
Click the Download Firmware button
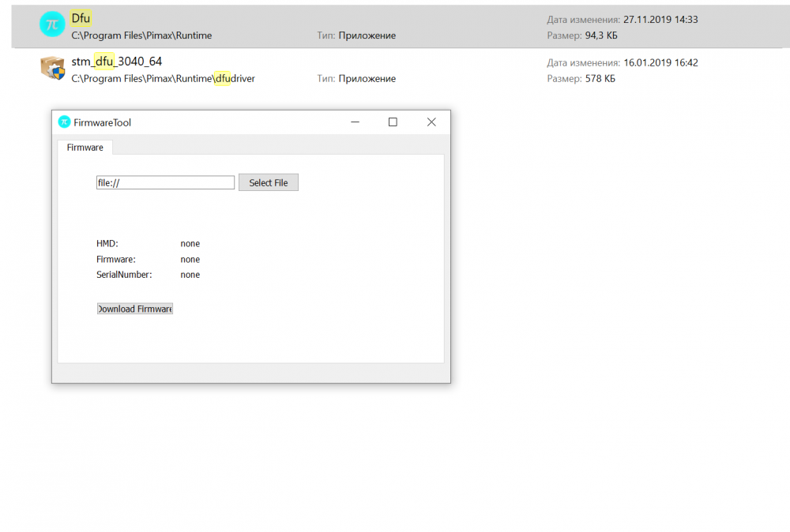[x=135, y=309]
